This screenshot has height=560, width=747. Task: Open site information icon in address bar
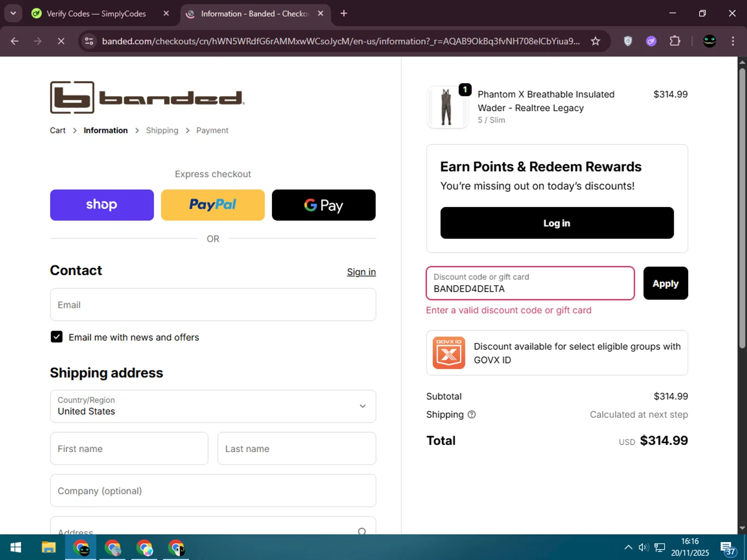[89, 41]
